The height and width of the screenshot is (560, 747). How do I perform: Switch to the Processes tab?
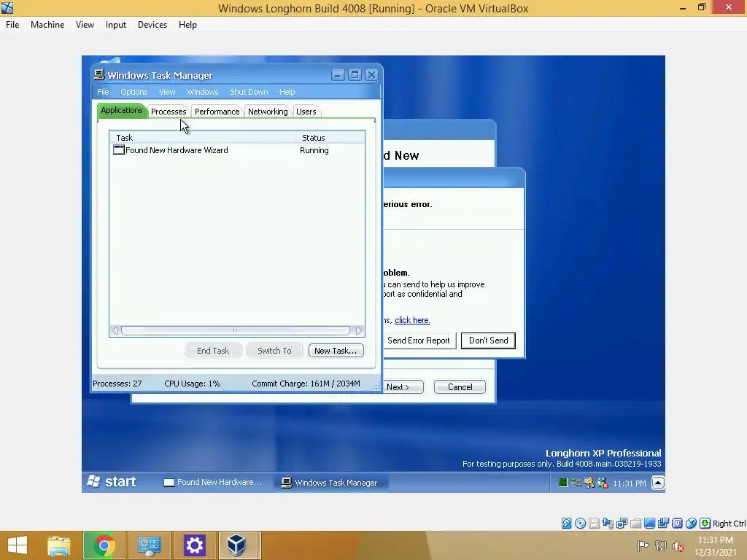(x=169, y=112)
